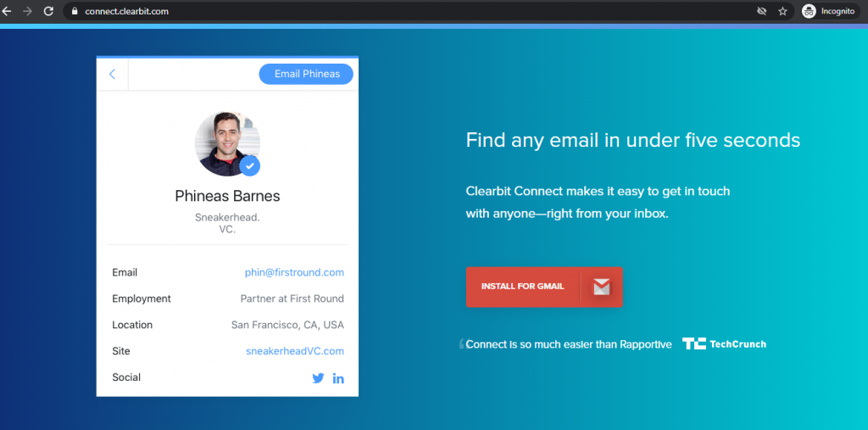Open the phin@firstround.com email link
This screenshot has height=430, width=868.
[x=294, y=272]
